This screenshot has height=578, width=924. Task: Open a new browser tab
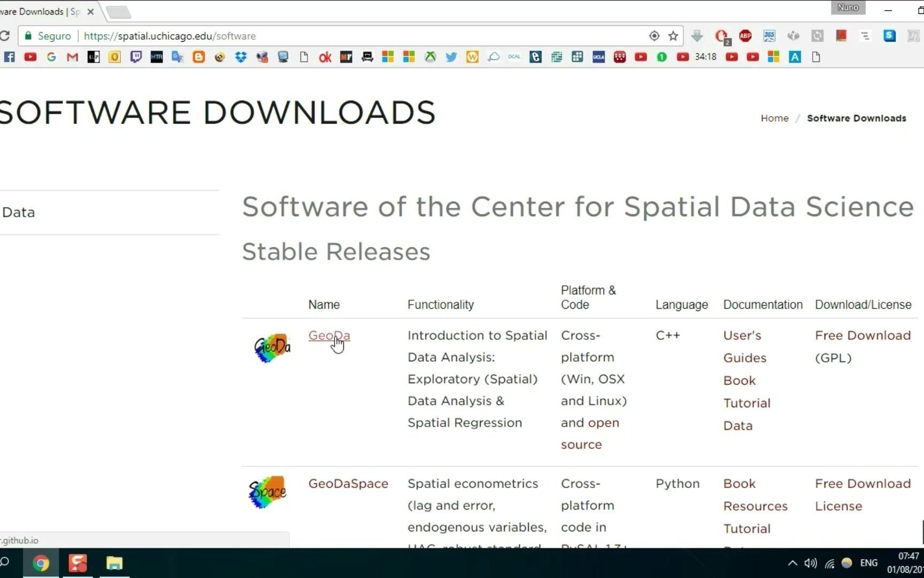[118, 12]
